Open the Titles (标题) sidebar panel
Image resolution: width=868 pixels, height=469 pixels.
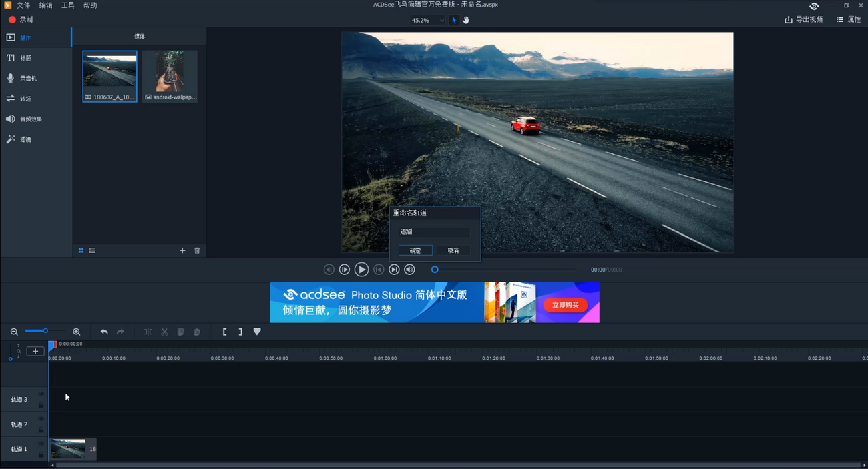click(35, 58)
